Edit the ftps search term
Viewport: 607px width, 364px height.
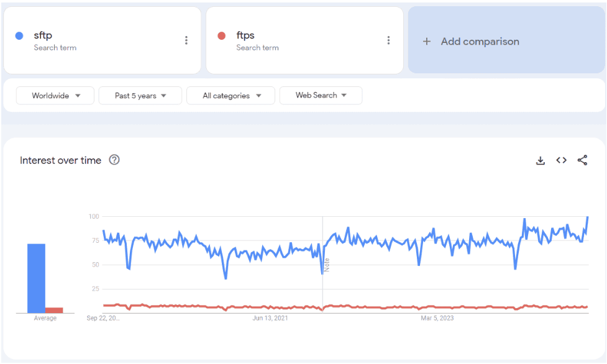pyautogui.click(x=245, y=35)
